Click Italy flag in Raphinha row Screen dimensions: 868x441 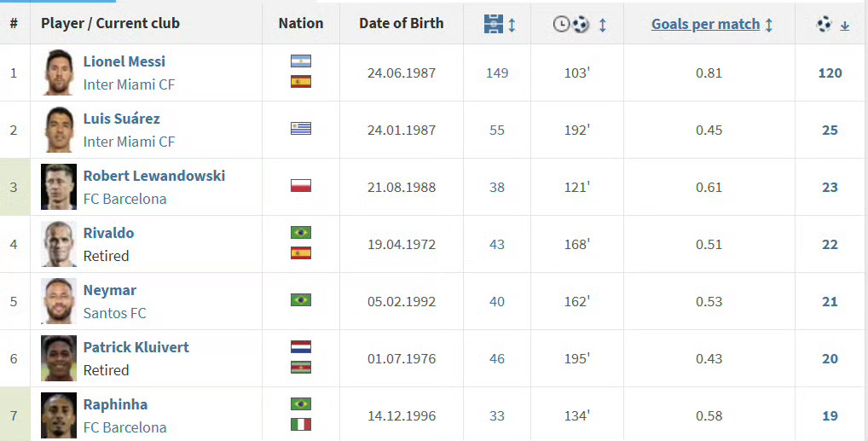coord(301,425)
